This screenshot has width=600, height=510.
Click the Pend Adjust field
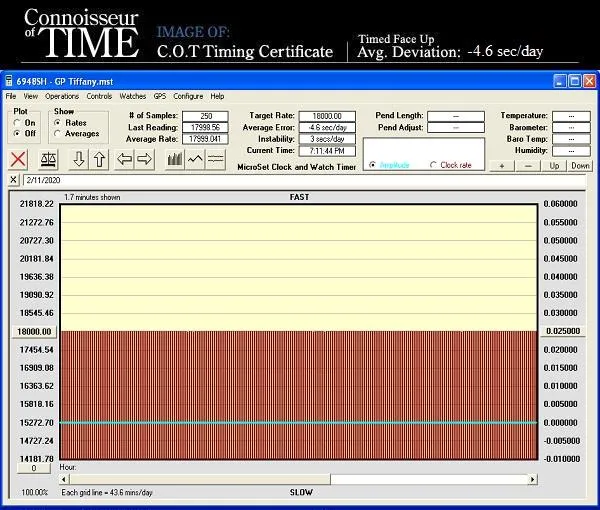pos(456,127)
